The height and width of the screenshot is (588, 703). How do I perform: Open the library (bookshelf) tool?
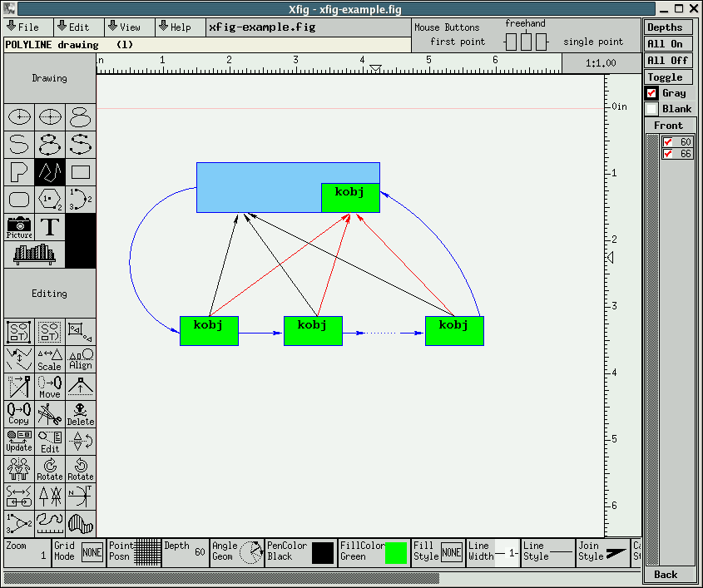34,254
